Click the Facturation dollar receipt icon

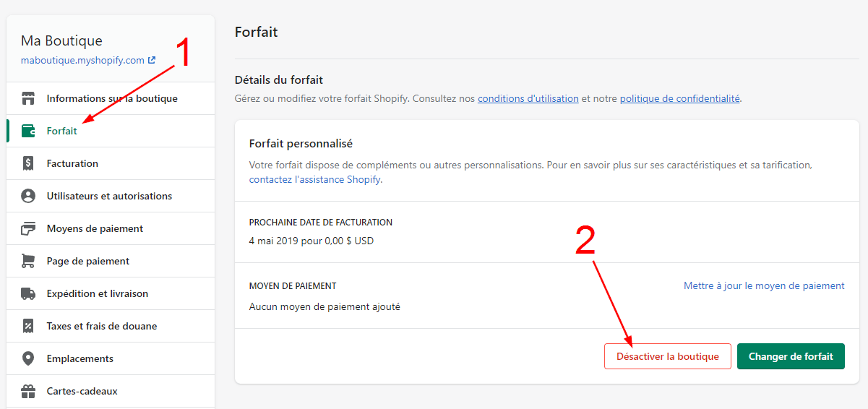[28, 163]
